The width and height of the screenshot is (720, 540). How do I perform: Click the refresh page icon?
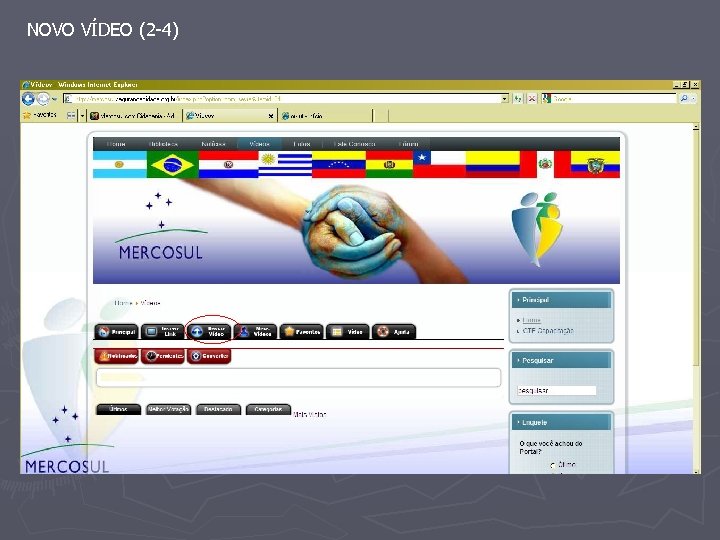pyautogui.click(x=518, y=99)
